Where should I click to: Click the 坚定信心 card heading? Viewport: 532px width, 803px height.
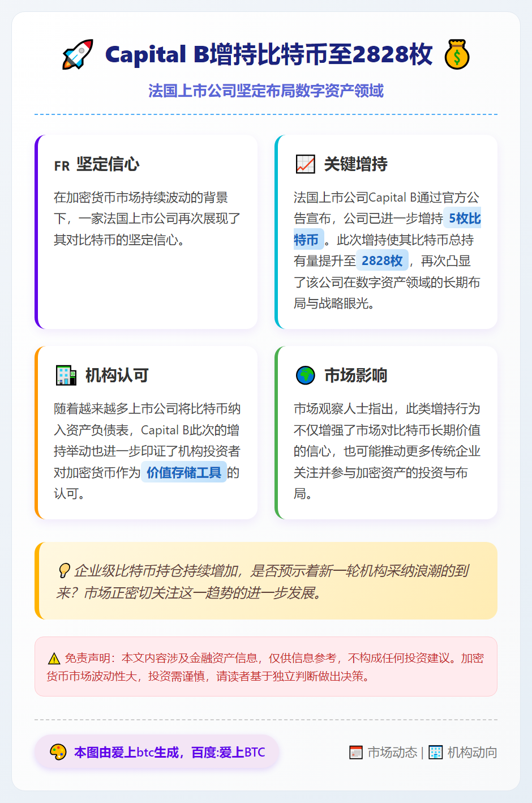[x=108, y=164]
